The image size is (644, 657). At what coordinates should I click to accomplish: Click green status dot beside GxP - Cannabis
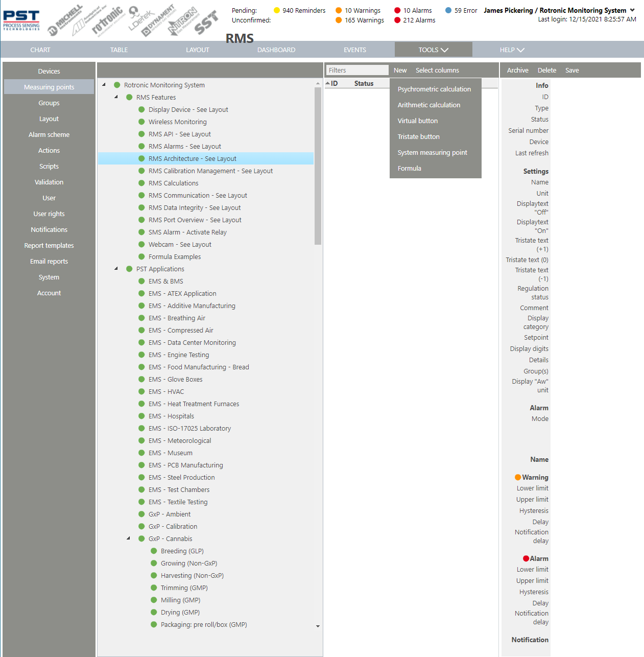(141, 538)
